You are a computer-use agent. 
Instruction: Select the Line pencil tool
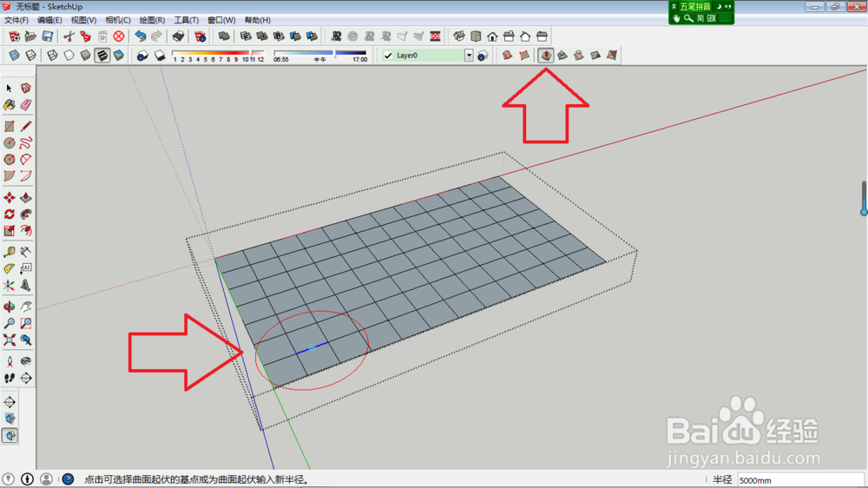coord(26,126)
